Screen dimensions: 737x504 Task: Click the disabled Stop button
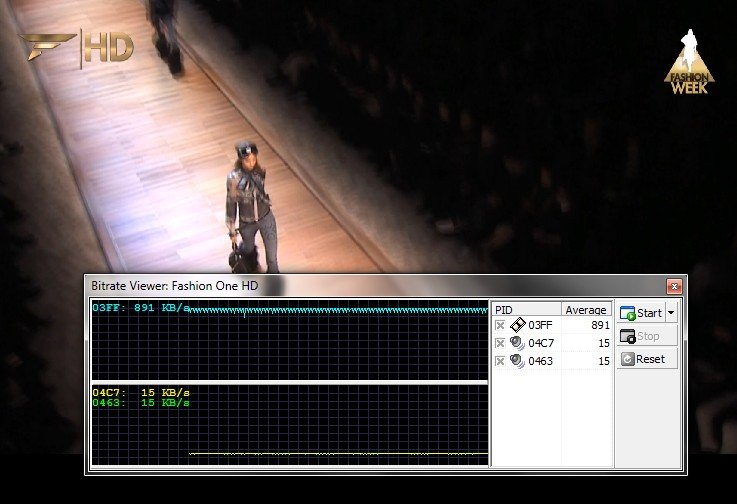pos(647,336)
